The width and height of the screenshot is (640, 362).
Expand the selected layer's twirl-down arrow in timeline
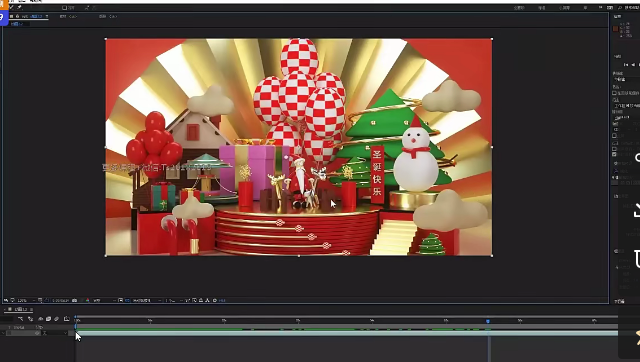3,333
